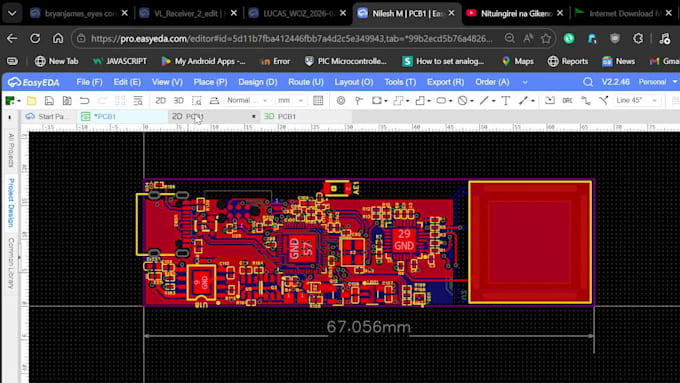Select the Text tool
The width and height of the screenshot is (680, 383).
[506, 101]
